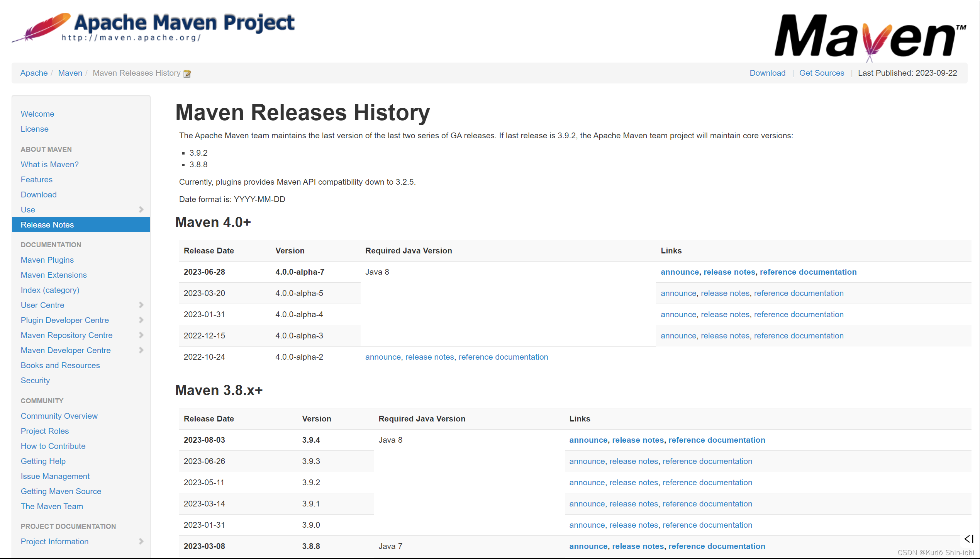Open License in the sidebar
Viewport: 980px width, 559px height.
tap(35, 129)
